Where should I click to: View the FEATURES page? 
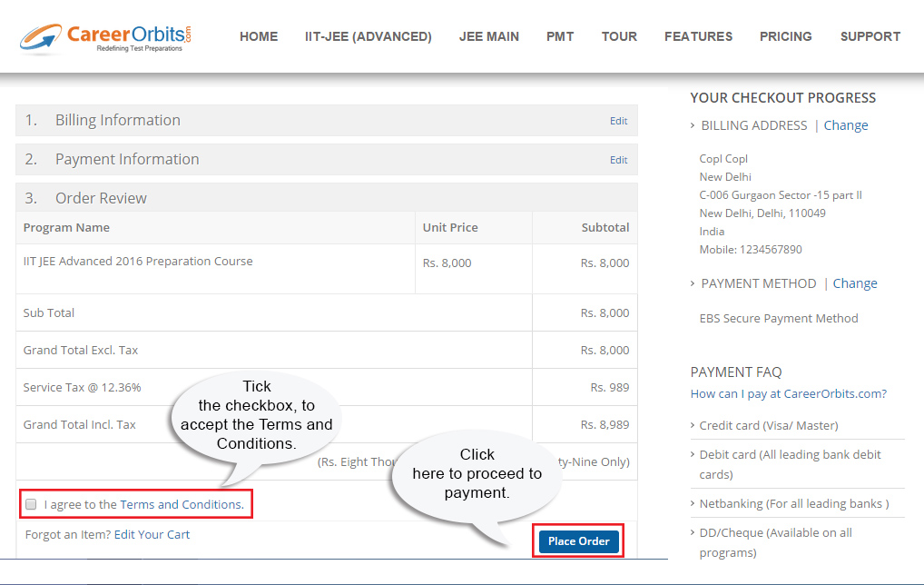click(698, 36)
